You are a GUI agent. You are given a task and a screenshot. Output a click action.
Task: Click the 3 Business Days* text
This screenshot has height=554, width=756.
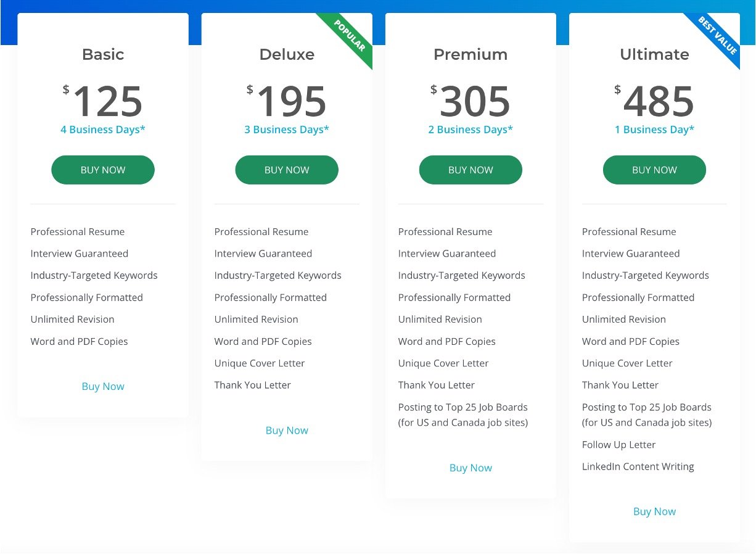(287, 130)
